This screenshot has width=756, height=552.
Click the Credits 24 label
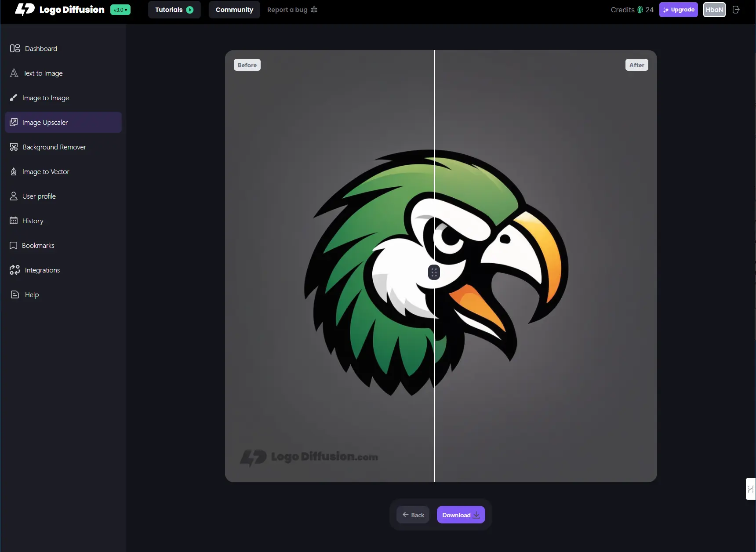632,10
